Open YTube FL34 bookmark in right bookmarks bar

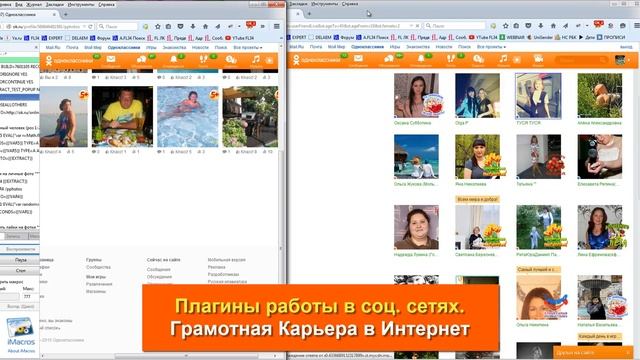[484, 37]
